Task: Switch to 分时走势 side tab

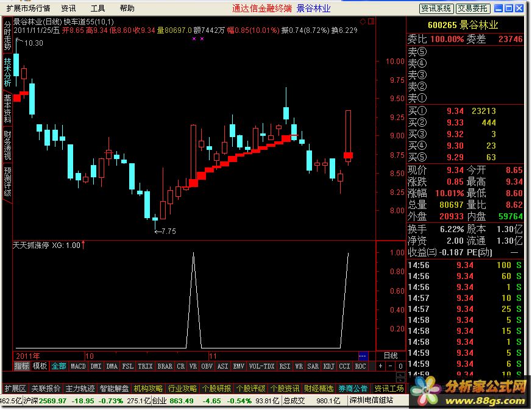Action: click(x=7, y=35)
